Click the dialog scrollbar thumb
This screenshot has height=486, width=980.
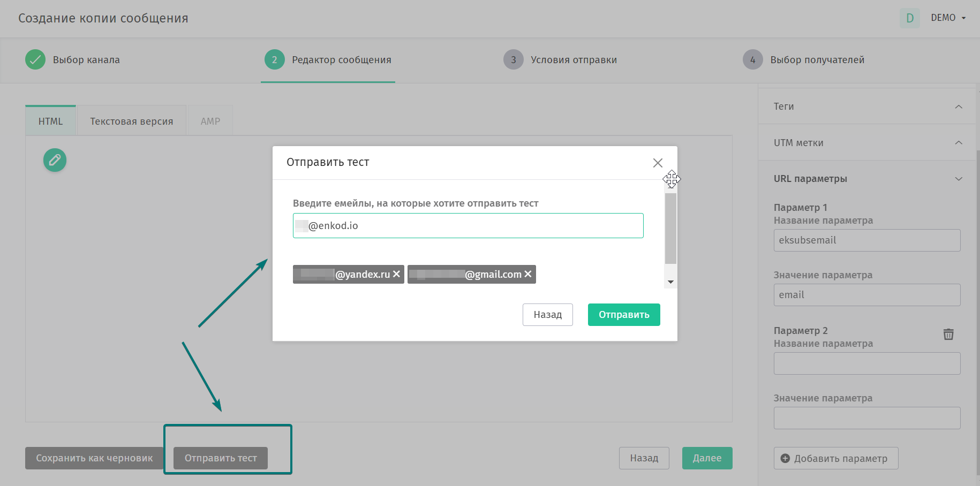coord(670,229)
